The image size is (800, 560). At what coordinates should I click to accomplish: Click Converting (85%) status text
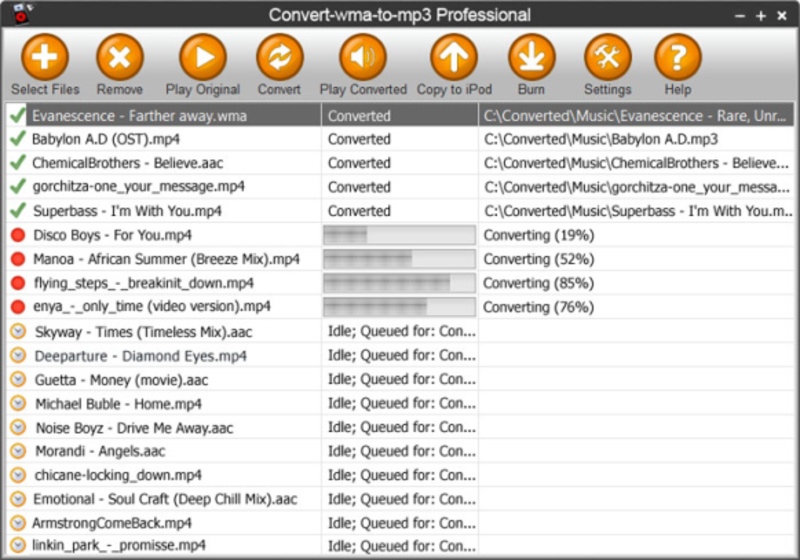(539, 283)
